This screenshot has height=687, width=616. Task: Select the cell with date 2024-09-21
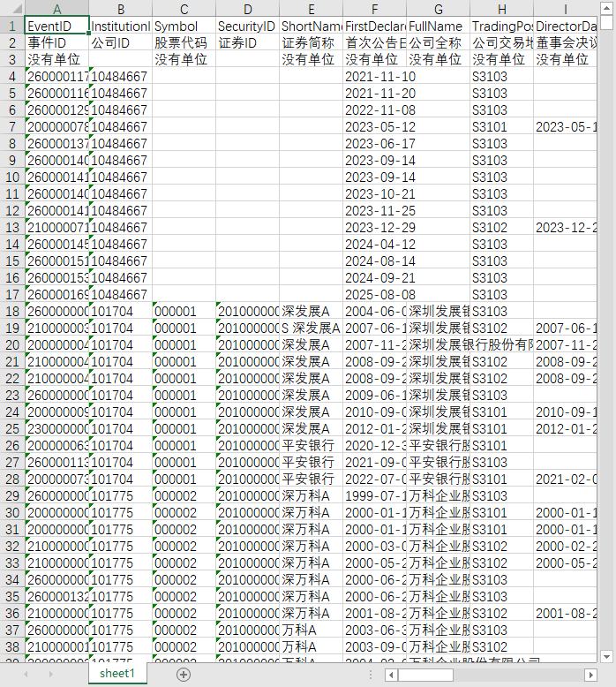point(374,278)
